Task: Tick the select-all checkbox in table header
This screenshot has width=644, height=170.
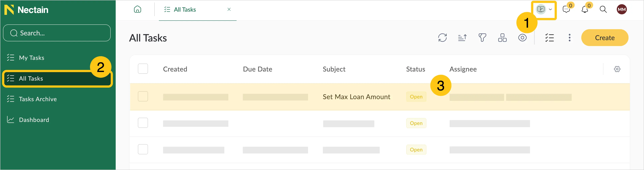Action: [143, 69]
